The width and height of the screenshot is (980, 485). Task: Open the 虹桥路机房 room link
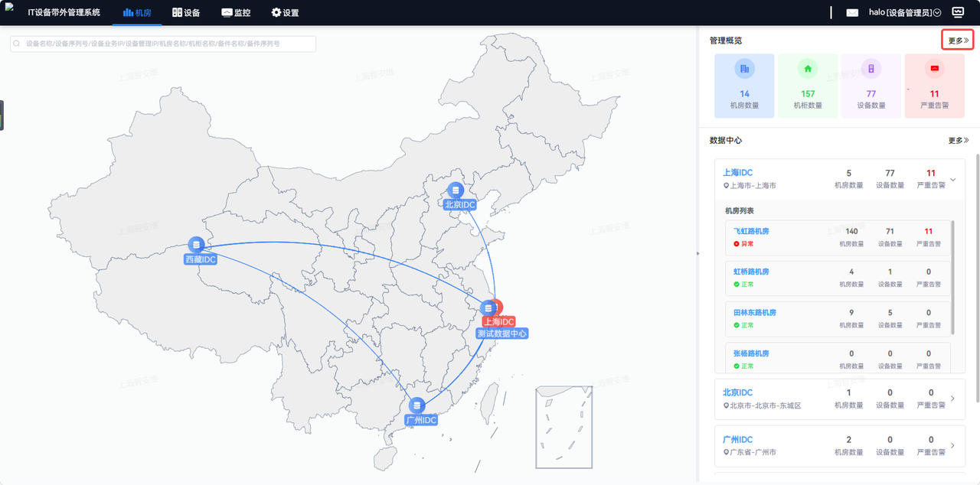(x=751, y=272)
